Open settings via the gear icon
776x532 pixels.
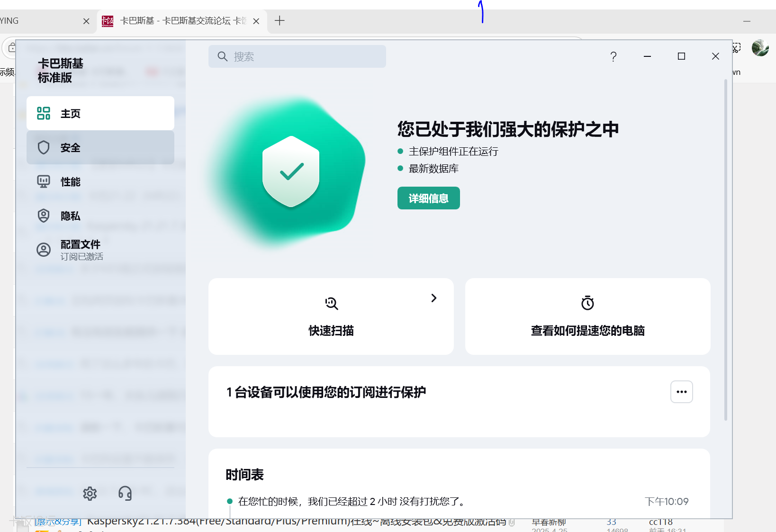(90, 494)
